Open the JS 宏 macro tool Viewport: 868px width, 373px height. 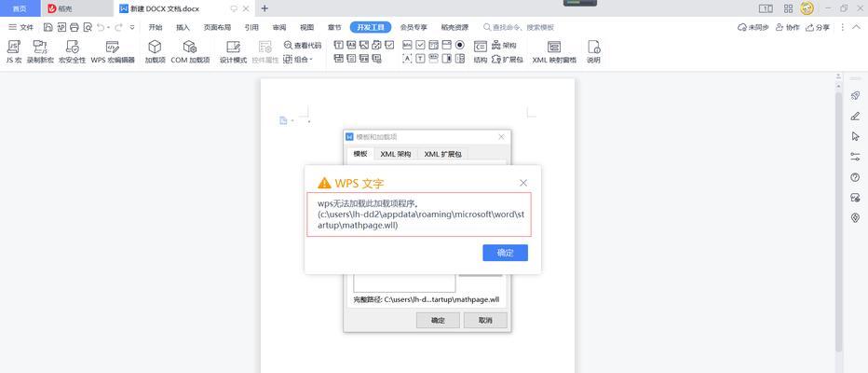(x=14, y=52)
